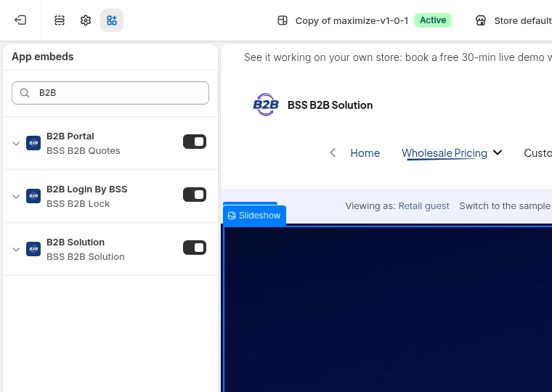Screen dimensions: 552x392
Task: Click the Store default storefront icon
Action: point(481,20)
